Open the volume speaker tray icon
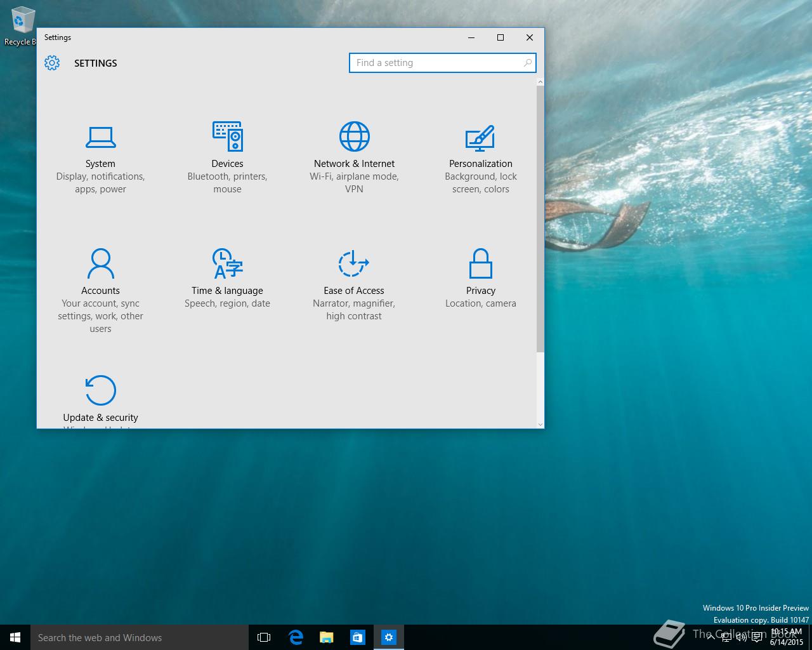Image resolution: width=812 pixels, height=650 pixels. click(742, 637)
